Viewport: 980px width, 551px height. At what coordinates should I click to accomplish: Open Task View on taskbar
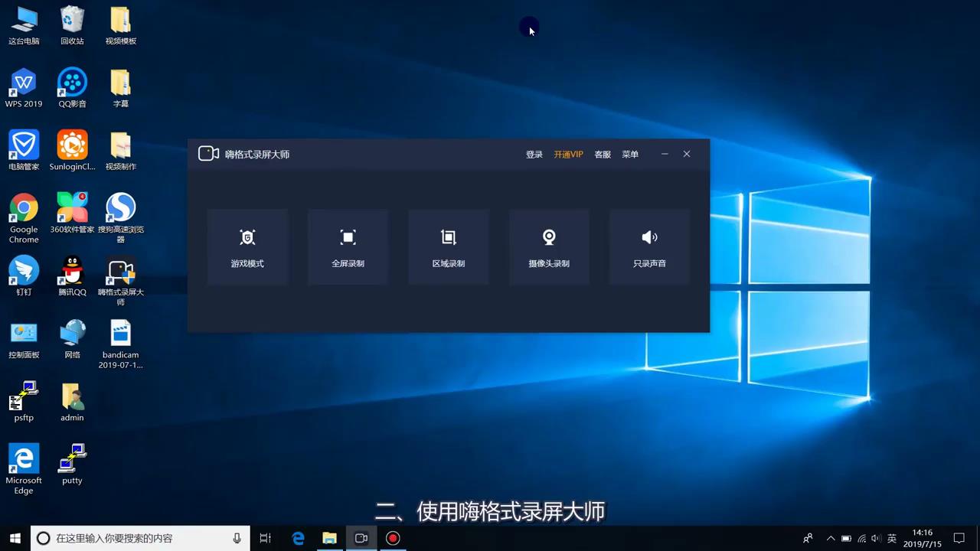266,538
